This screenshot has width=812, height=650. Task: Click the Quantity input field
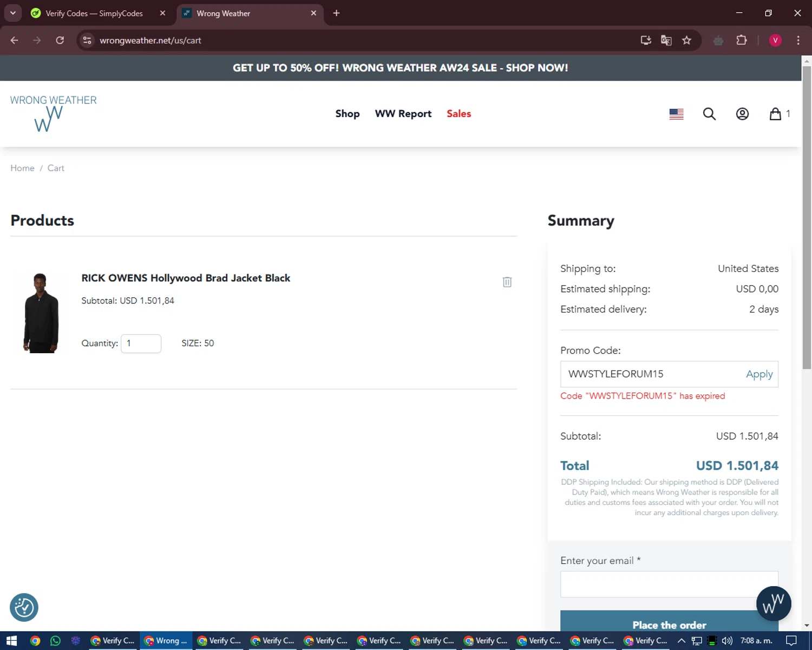[x=141, y=343]
